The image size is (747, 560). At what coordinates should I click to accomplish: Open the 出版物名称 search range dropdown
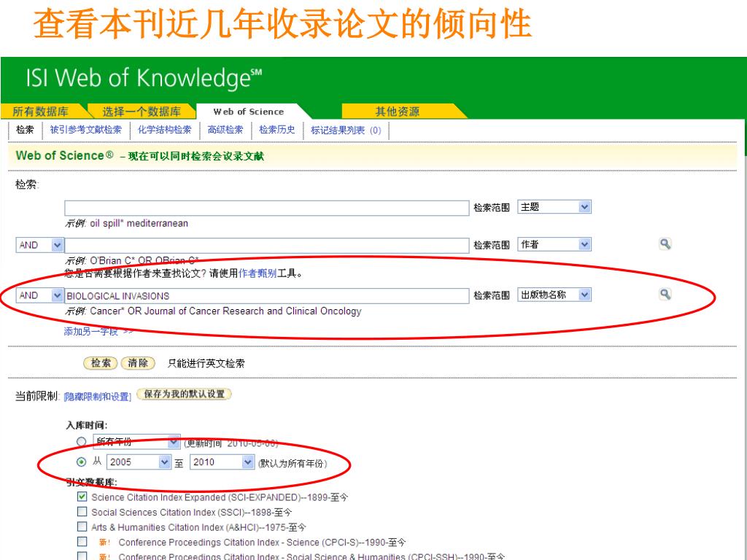click(554, 295)
